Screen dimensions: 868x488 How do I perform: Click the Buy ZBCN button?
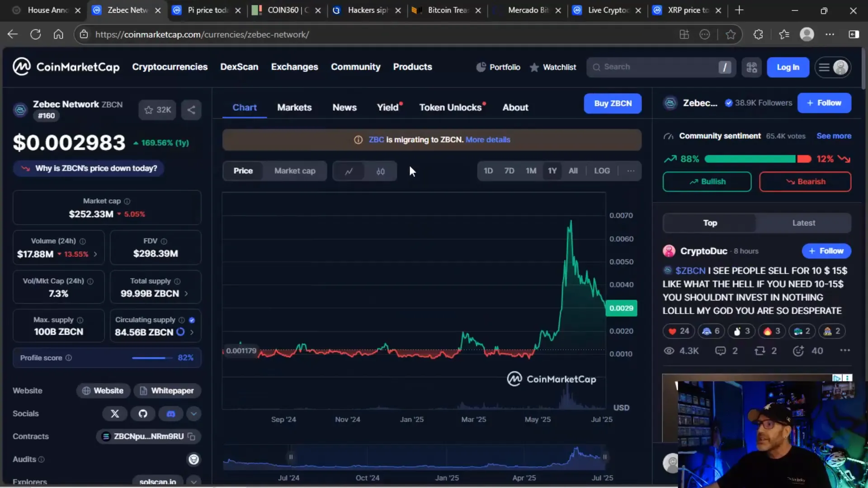point(613,103)
